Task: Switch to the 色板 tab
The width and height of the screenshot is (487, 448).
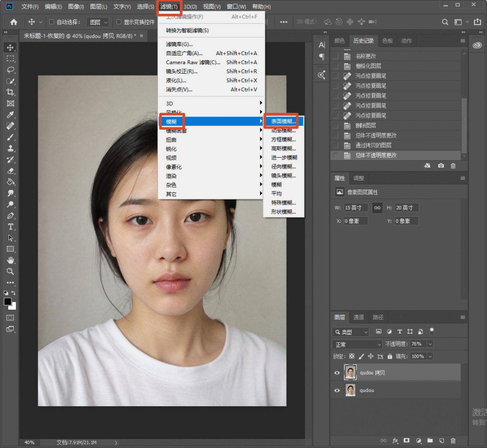Action: (387, 41)
